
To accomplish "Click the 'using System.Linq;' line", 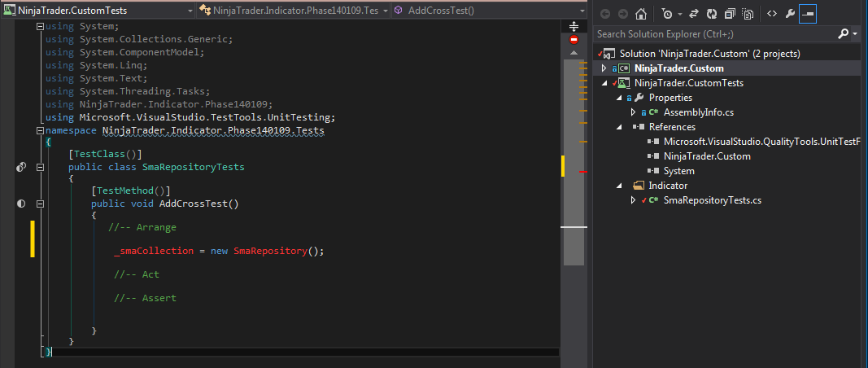I will coord(96,65).
